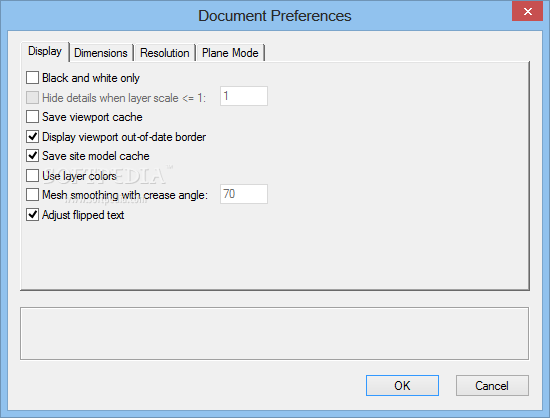
Task: Check Save viewport cache option
Action: 32,116
